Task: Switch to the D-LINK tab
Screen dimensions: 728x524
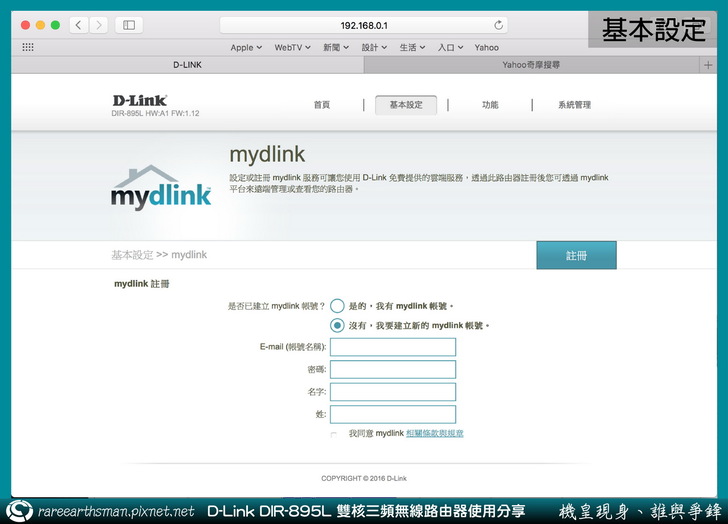Action: coord(188,65)
